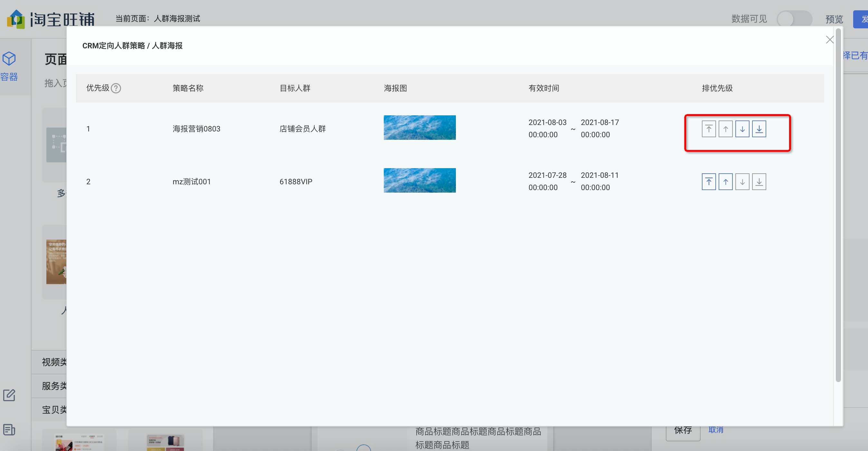
Task: Move mz测试001 row up one level
Action: click(x=725, y=182)
